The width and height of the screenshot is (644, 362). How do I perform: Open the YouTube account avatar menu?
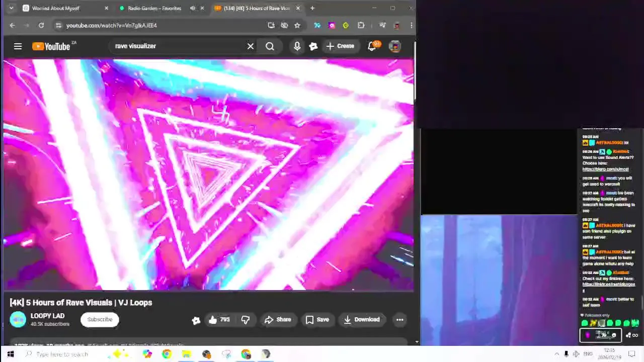[395, 46]
